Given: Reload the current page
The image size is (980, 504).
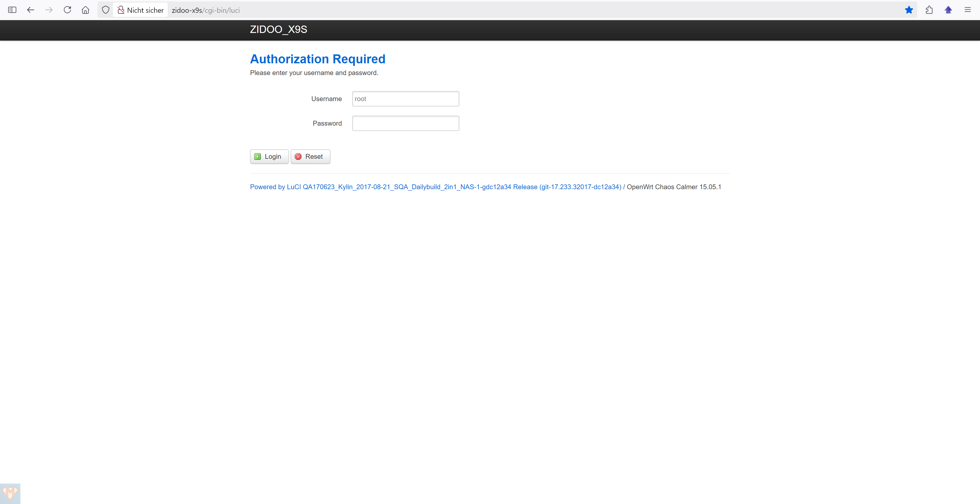Looking at the screenshot, I should 67,10.
